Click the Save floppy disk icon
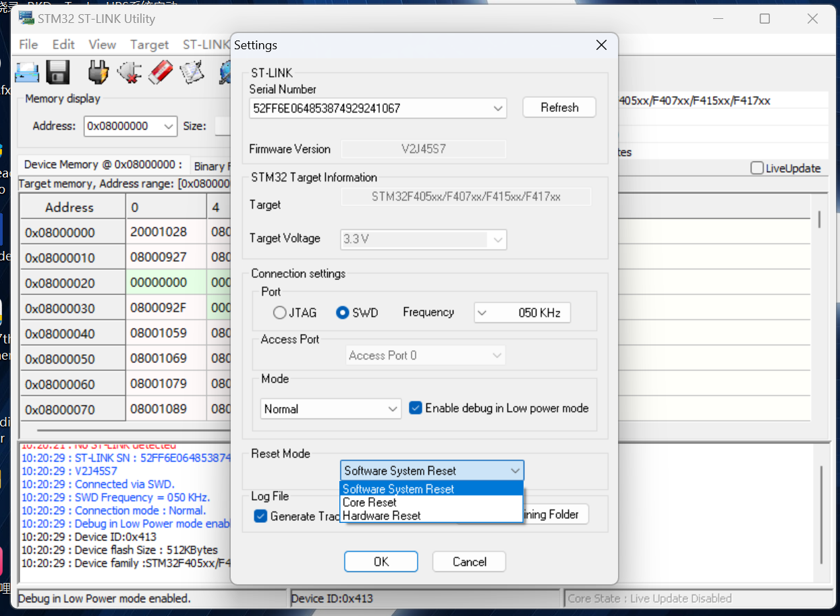Screen dimensions: 840x616 click(58, 72)
